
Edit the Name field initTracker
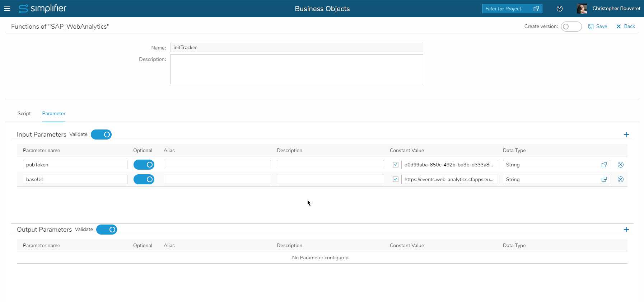point(297,47)
